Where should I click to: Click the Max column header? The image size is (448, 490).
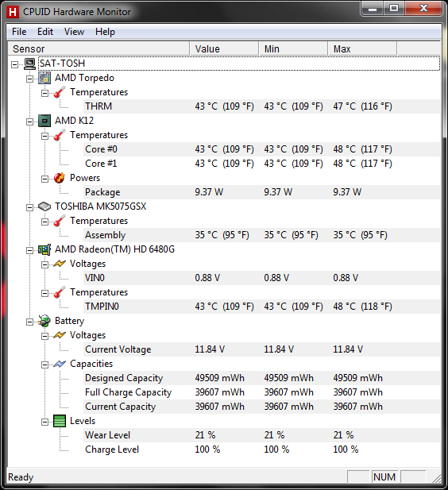pyautogui.click(x=362, y=48)
